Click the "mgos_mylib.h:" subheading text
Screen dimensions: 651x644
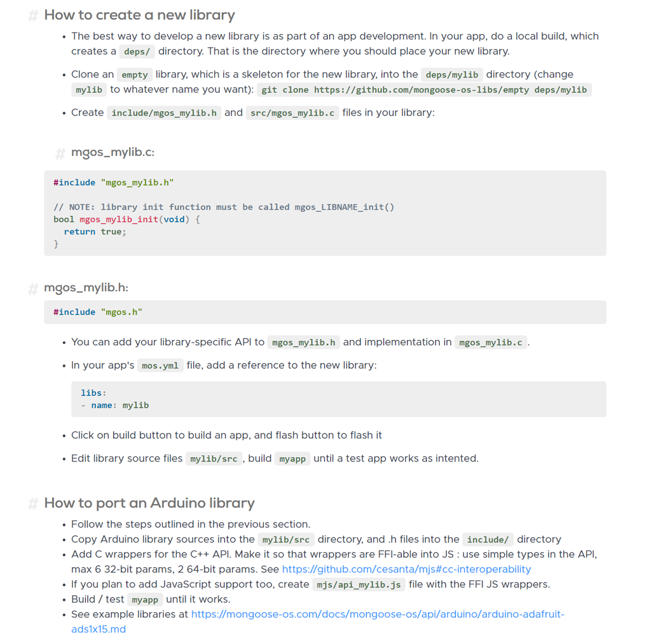click(x=86, y=287)
